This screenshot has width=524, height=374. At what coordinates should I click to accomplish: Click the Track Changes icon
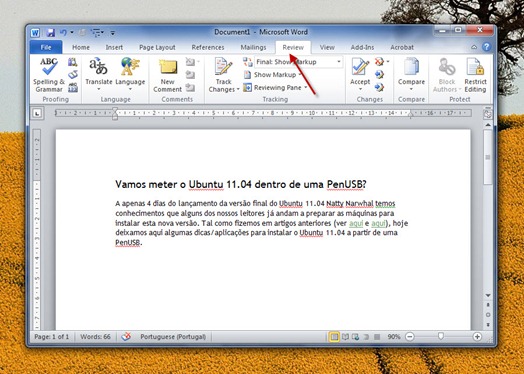[224, 66]
